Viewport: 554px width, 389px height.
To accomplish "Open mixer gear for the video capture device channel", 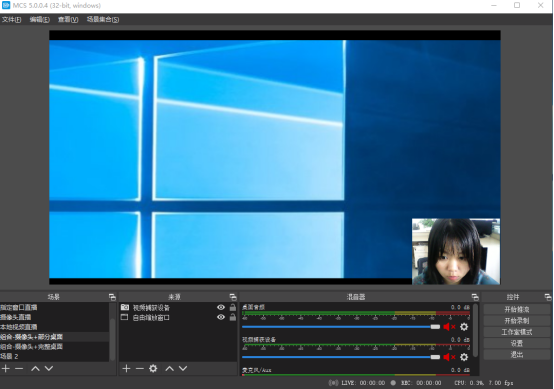I will [464, 357].
